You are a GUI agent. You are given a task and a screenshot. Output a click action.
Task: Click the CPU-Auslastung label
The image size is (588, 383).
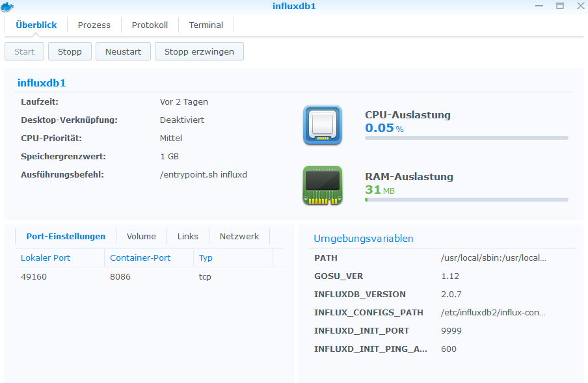408,114
